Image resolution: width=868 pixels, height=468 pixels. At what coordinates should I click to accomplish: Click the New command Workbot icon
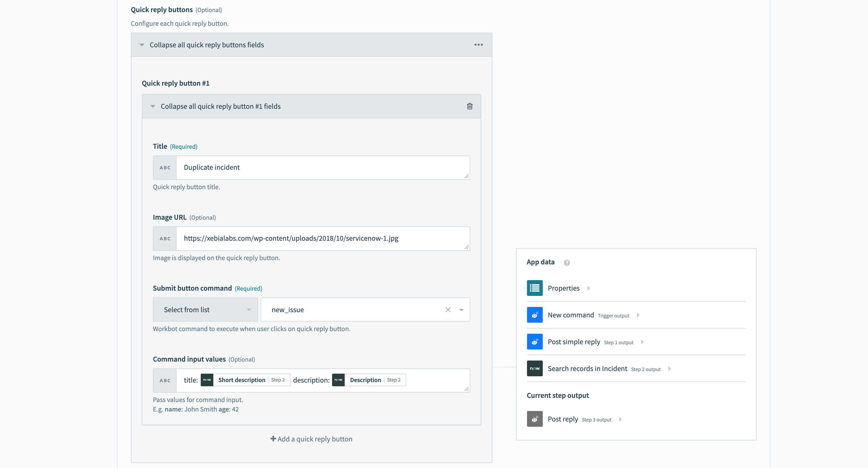click(534, 315)
